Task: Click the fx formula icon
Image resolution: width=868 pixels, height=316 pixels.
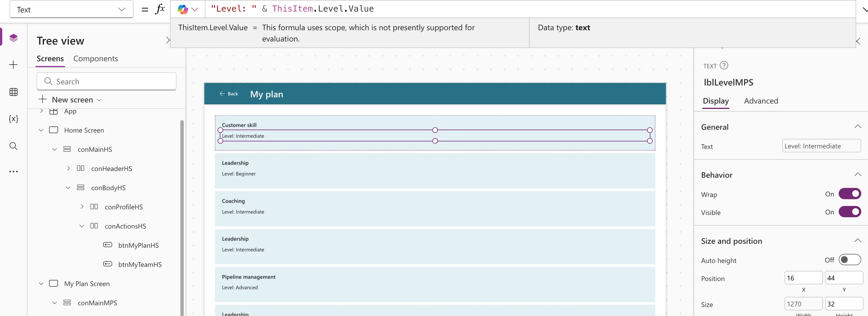Action: (x=160, y=9)
